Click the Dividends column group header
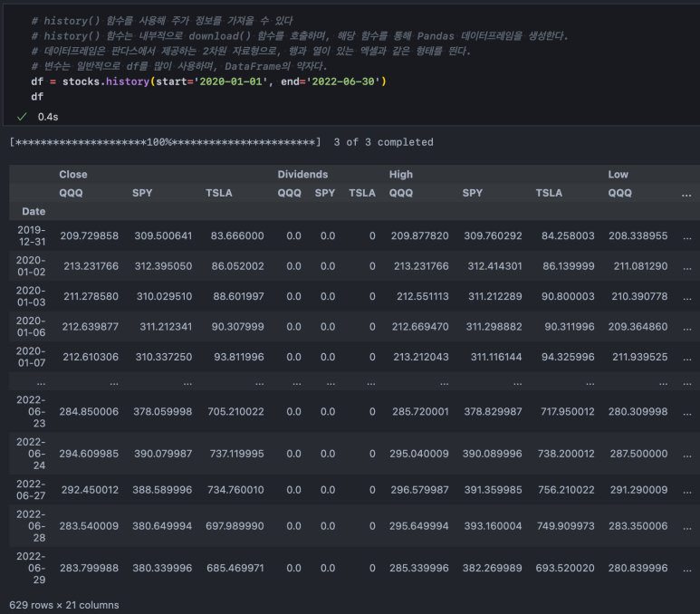The width and height of the screenshot is (700, 614). tap(302, 175)
